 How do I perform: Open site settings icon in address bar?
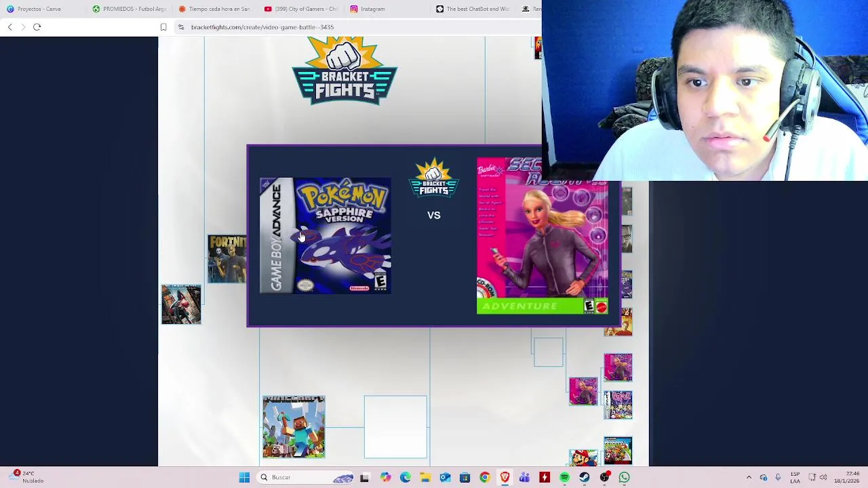point(181,27)
